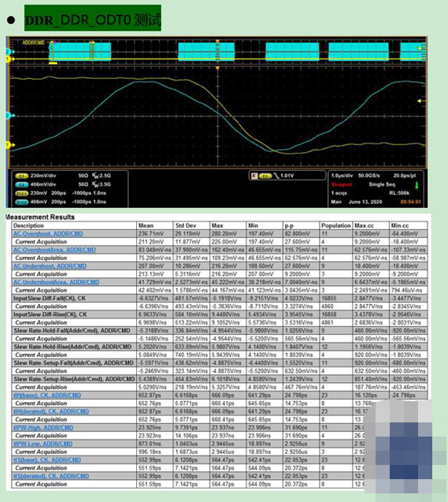Open the tIH(base), CK, ADDR/CMD link
The width and height of the screenshot is (448, 502).
pyautogui.click(x=47, y=395)
